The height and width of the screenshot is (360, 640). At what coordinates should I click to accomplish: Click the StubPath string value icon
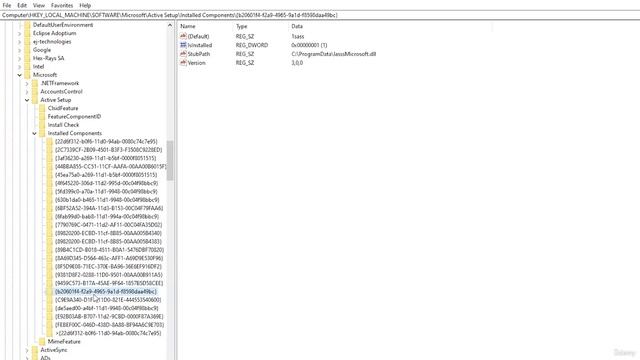point(183,54)
